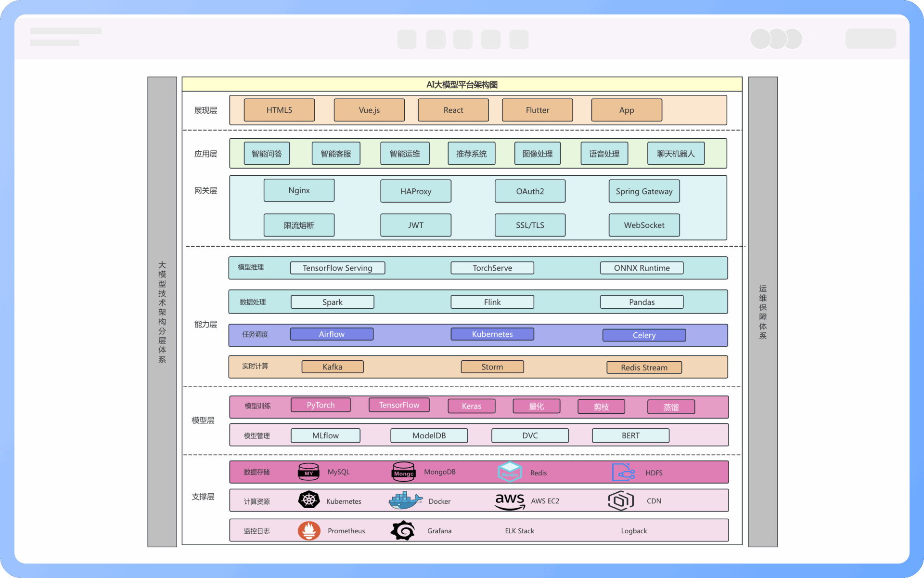
Task: Click the 大模型技术架构分层体系 left sidebar
Action: pyautogui.click(x=162, y=312)
